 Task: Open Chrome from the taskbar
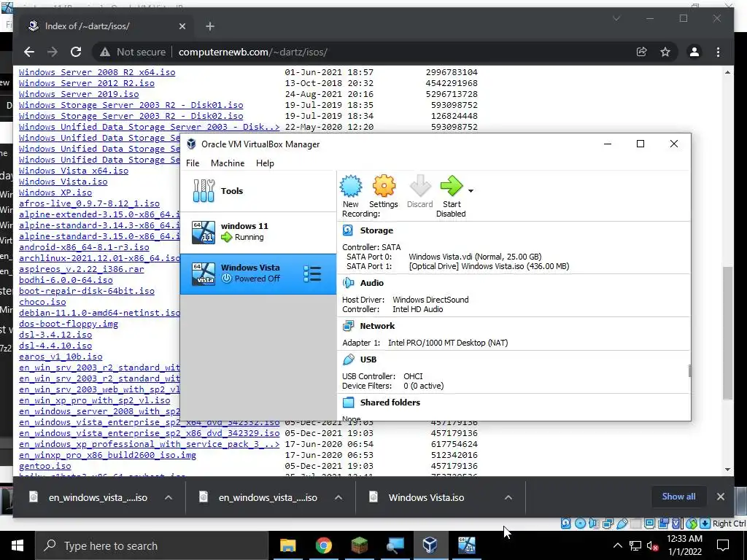(x=323, y=545)
